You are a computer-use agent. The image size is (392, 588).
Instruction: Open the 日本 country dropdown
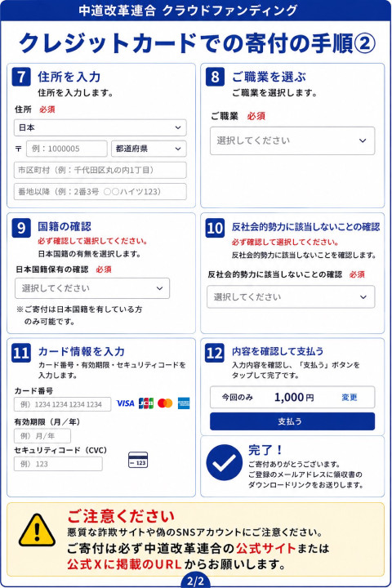pyautogui.click(x=100, y=127)
